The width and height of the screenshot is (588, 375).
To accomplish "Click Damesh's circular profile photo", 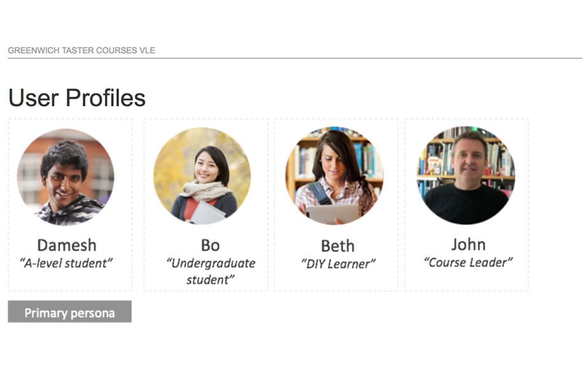I will [66, 177].
